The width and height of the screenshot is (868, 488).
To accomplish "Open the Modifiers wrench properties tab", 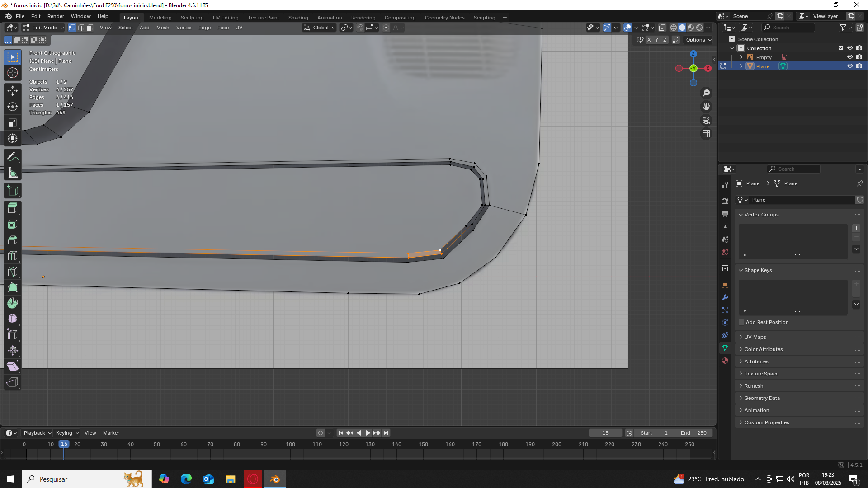I will click(725, 297).
